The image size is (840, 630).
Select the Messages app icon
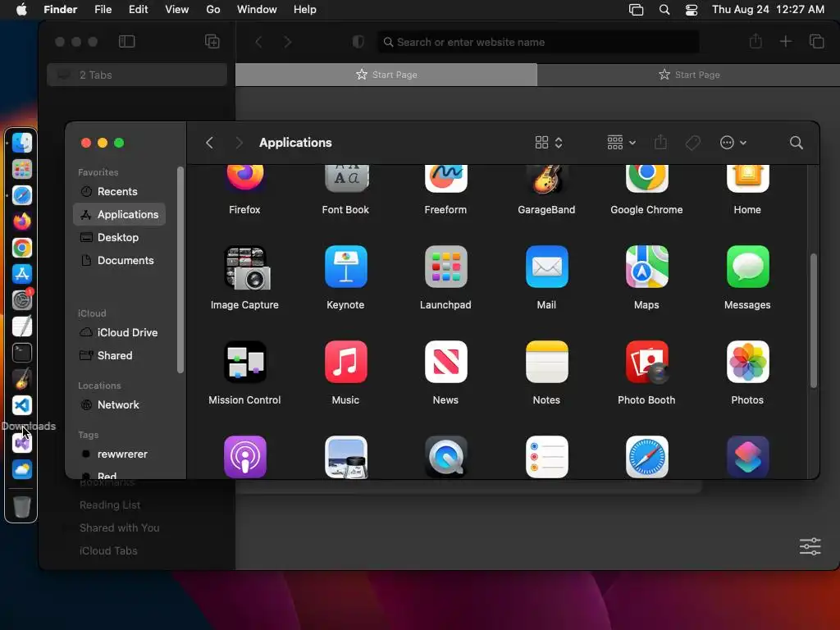tap(747, 267)
